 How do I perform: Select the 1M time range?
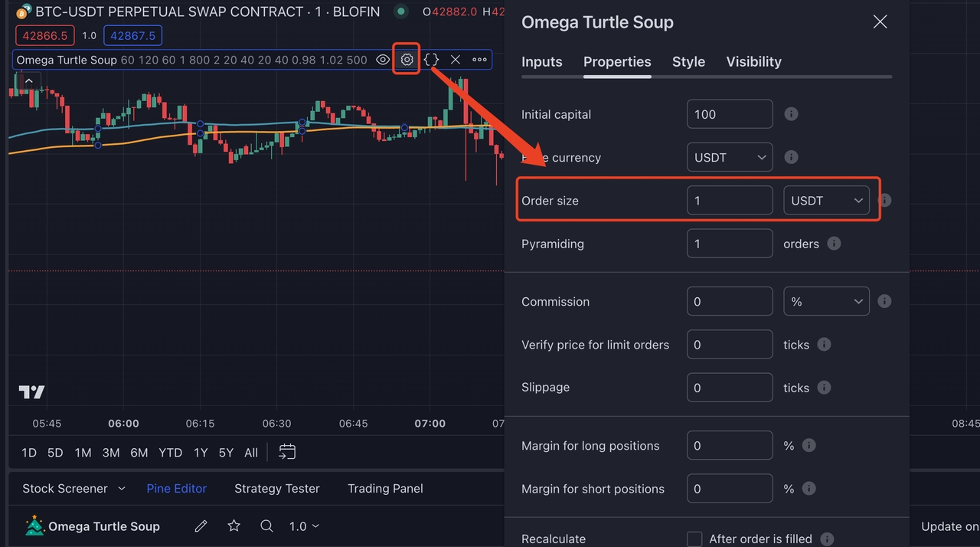click(83, 453)
